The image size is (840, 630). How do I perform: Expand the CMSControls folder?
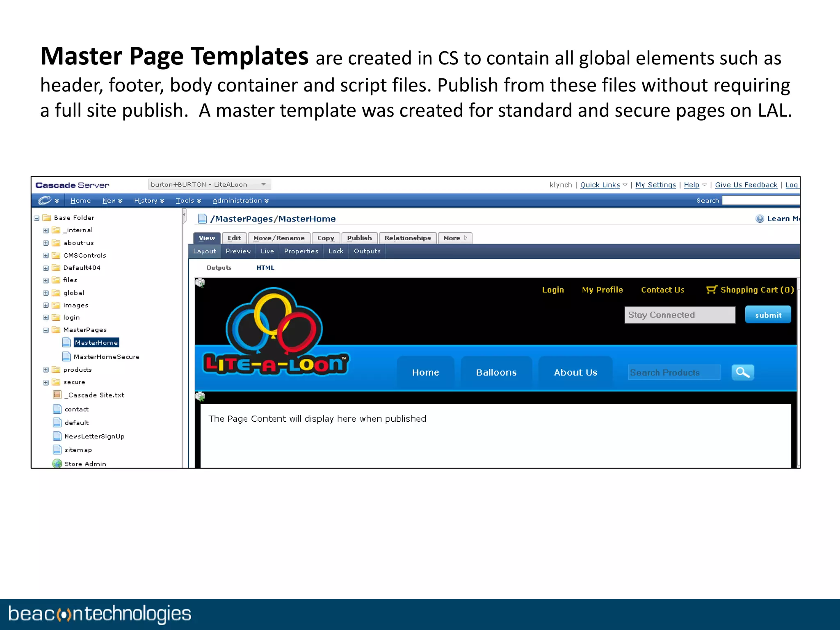46,256
